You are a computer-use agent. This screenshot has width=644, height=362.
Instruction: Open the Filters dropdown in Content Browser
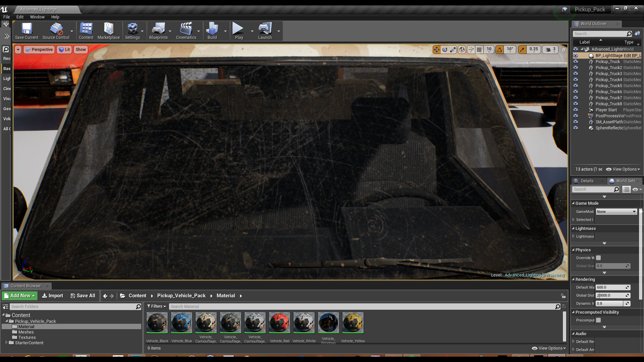[157, 306]
